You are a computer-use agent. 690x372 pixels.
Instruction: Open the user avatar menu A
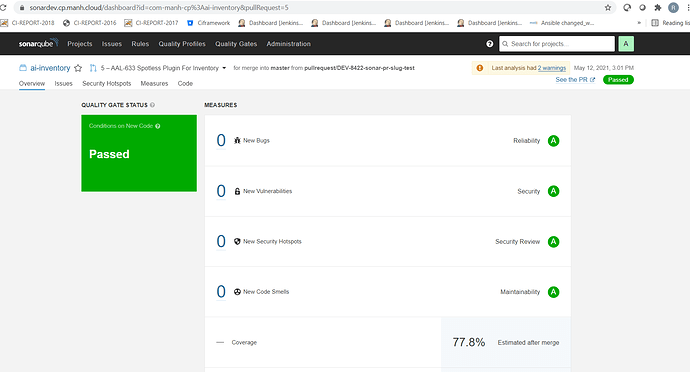(626, 44)
